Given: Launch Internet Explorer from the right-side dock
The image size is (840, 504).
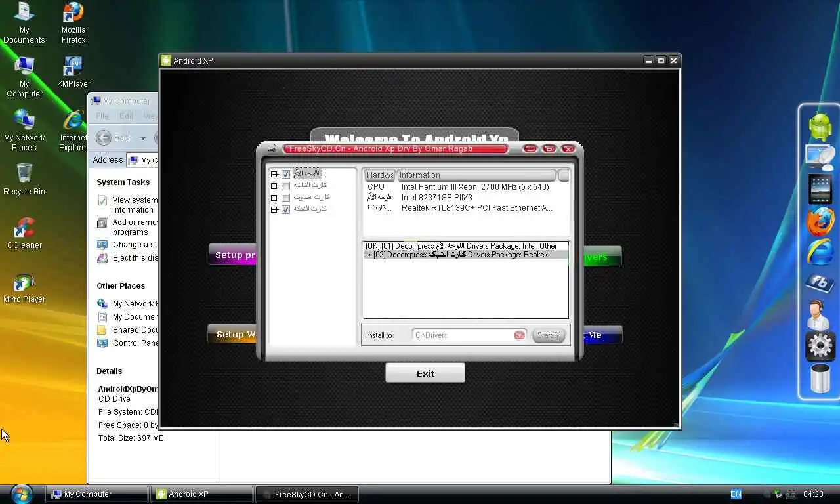Looking at the screenshot, I should [x=820, y=252].
